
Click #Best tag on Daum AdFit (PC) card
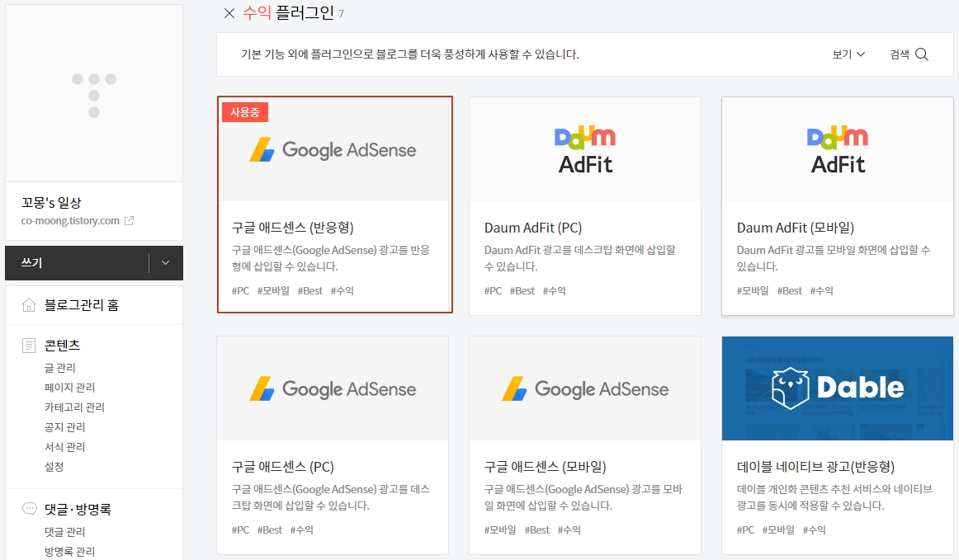pyautogui.click(x=522, y=291)
